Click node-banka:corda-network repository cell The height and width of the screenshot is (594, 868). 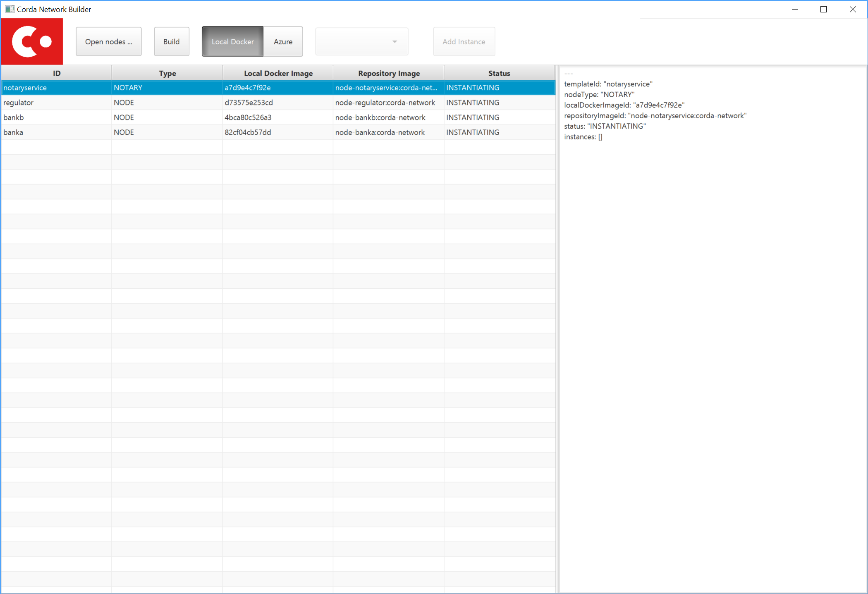[x=389, y=132]
